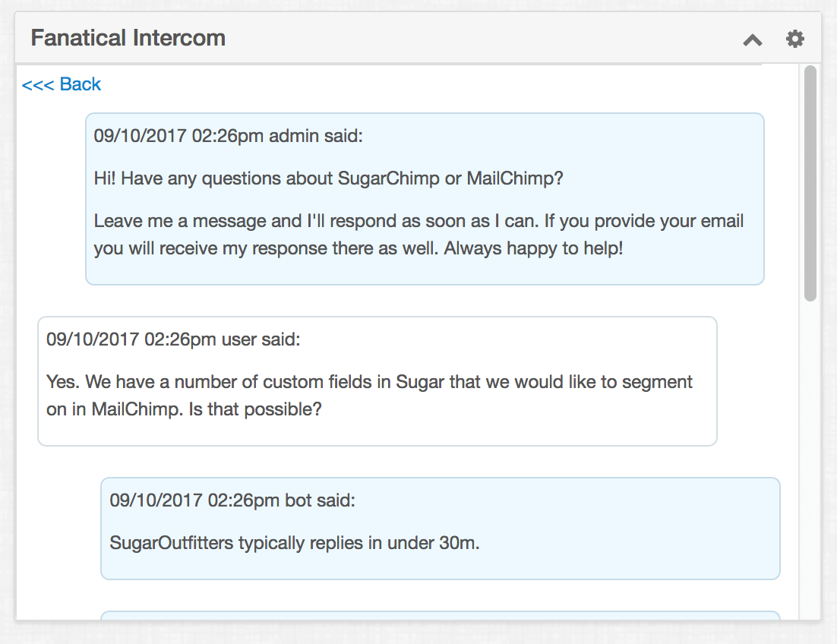
Task: Select the bot reply time message bubble
Action: pyautogui.click(x=441, y=529)
